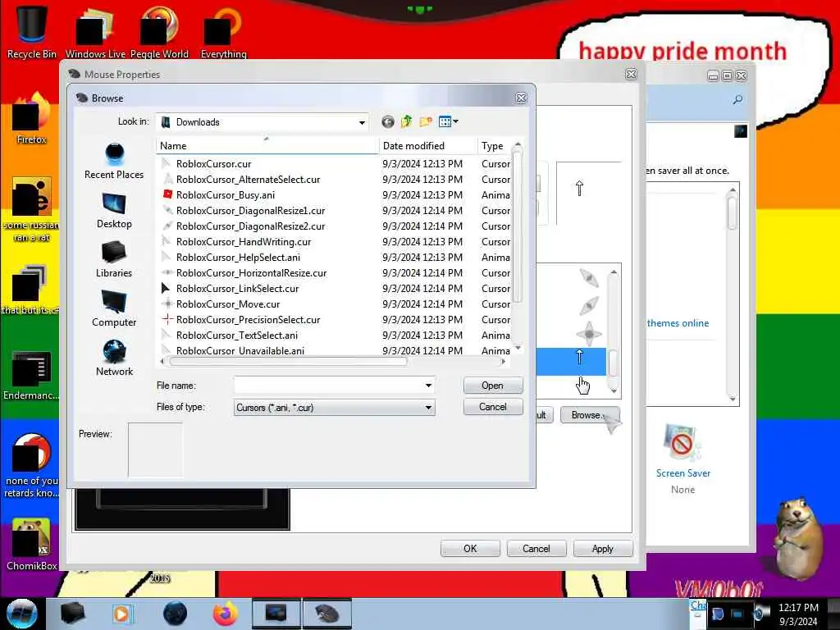
Task: Open ChomikBox desktop shortcut
Action: coord(32,545)
